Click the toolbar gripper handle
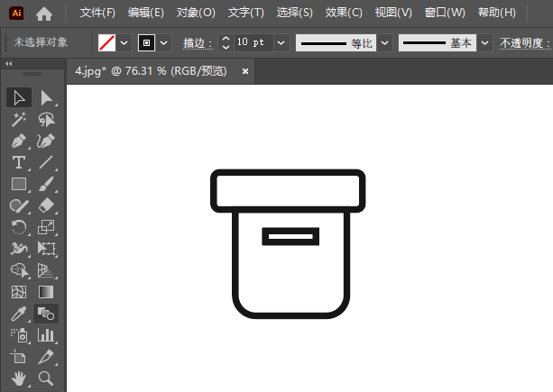Screen dimensions: 553x392 pos(32,74)
